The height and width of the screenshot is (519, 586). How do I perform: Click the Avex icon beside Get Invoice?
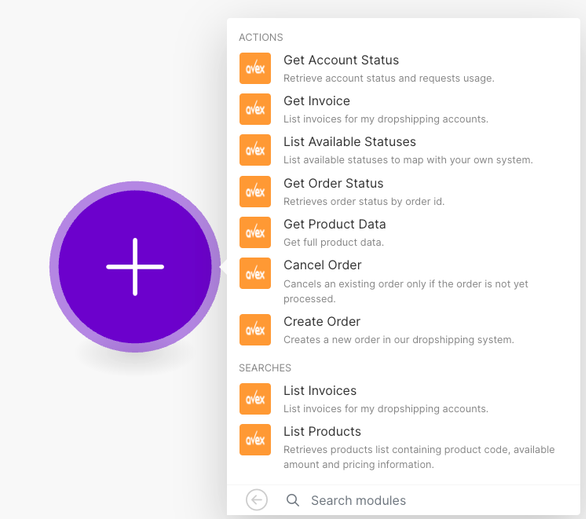pos(255,109)
